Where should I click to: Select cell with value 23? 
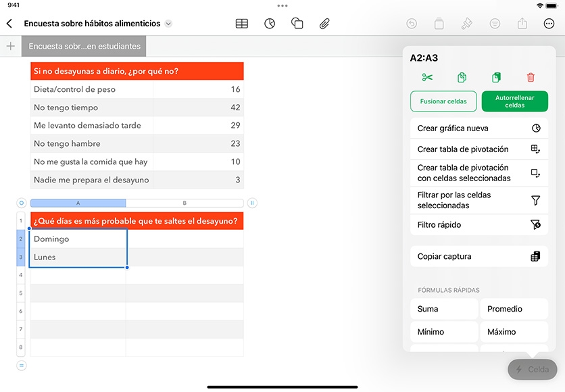click(199, 143)
